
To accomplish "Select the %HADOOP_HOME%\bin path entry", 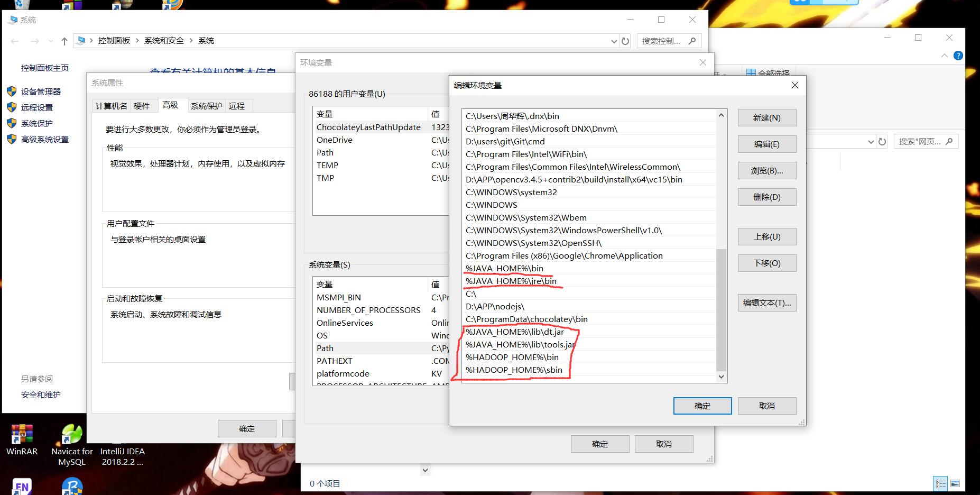I will 512,357.
